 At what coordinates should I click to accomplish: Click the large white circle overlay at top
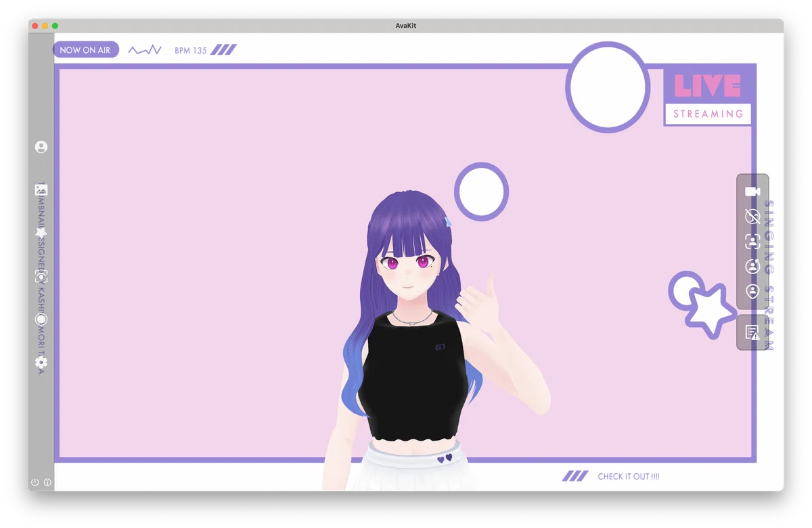pyautogui.click(x=607, y=86)
